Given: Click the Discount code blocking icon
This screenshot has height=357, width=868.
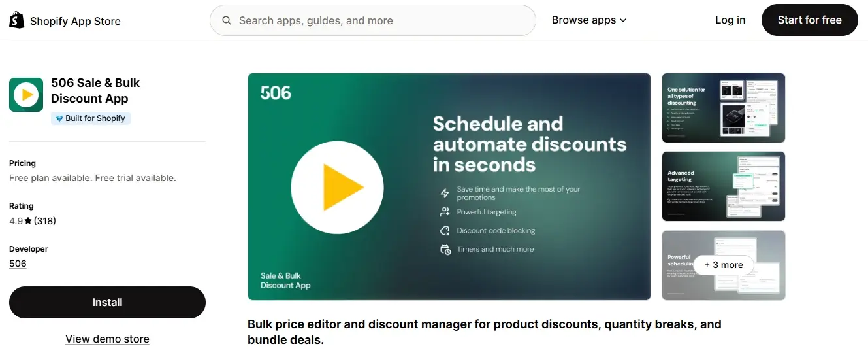Looking at the screenshot, I should tap(445, 230).
